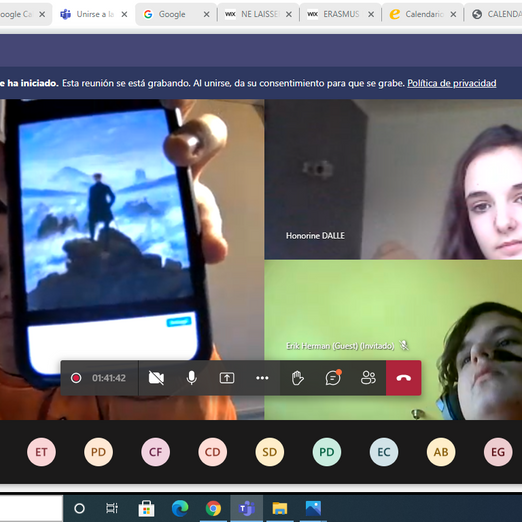Open Cortana circle on taskbar
The height and width of the screenshot is (522, 522).
point(79,508)
